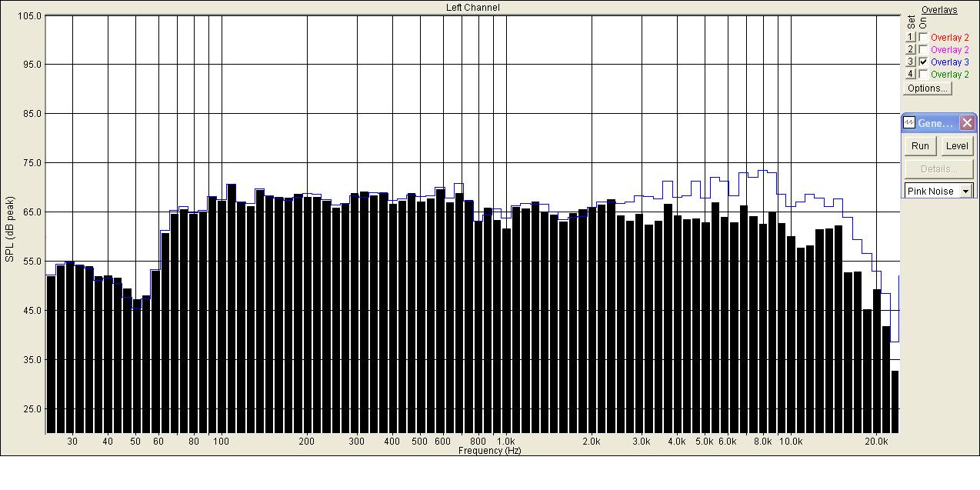Expand the Pink Noise signal dropdown
The height and width of the screenshot is (490, 980).
[965, 191]
